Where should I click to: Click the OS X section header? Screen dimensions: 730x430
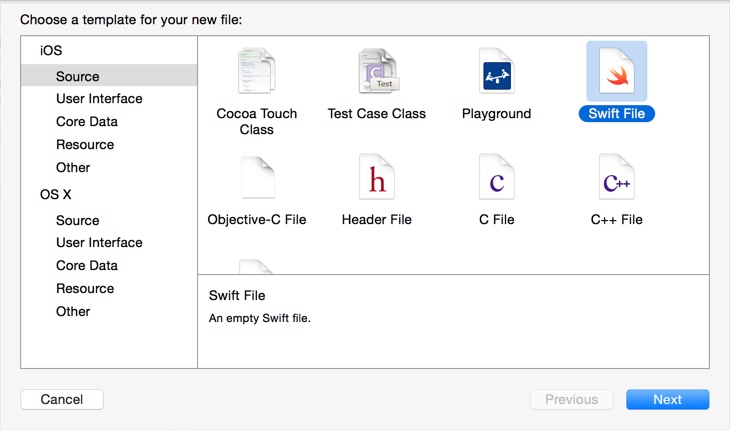[55, 194]
